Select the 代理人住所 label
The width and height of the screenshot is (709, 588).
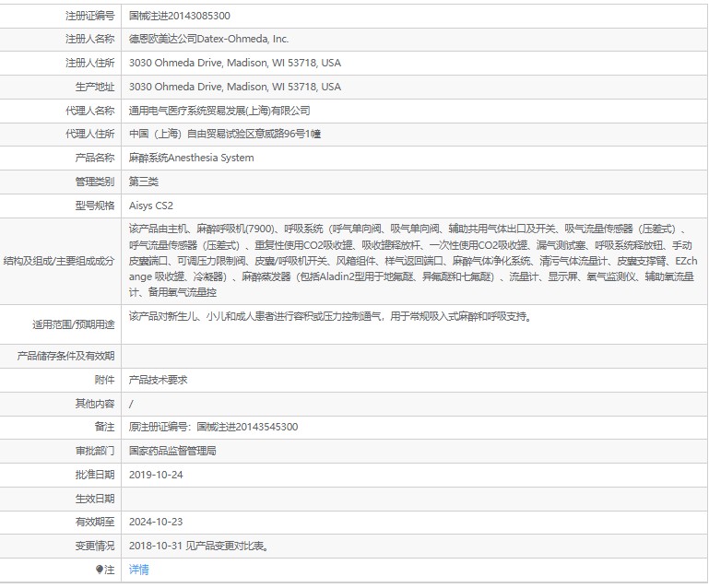click(x=90, y=134)
